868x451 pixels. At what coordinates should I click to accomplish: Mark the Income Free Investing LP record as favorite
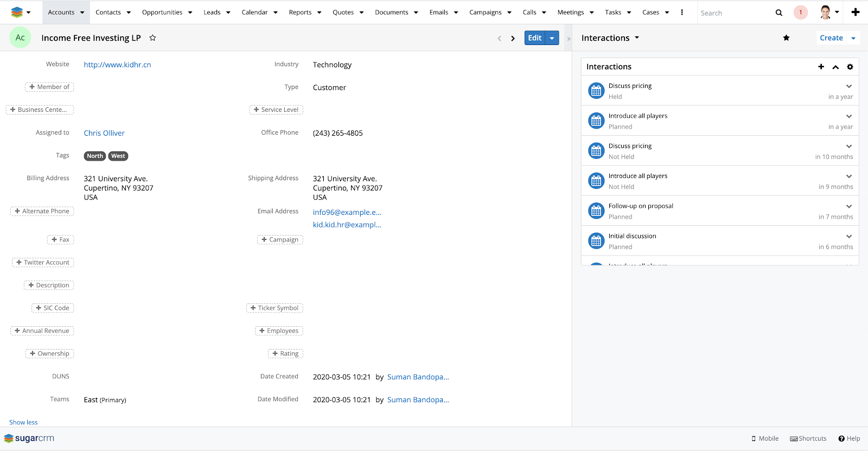(152, 38)
